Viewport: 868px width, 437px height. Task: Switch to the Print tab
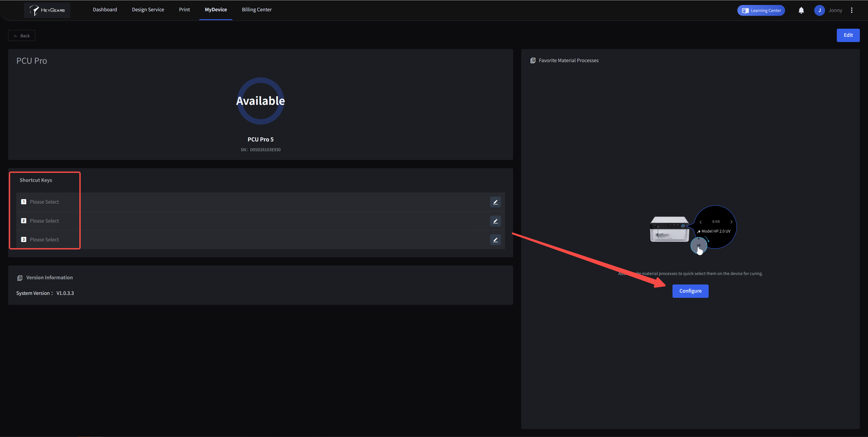(x=184, y=10)
